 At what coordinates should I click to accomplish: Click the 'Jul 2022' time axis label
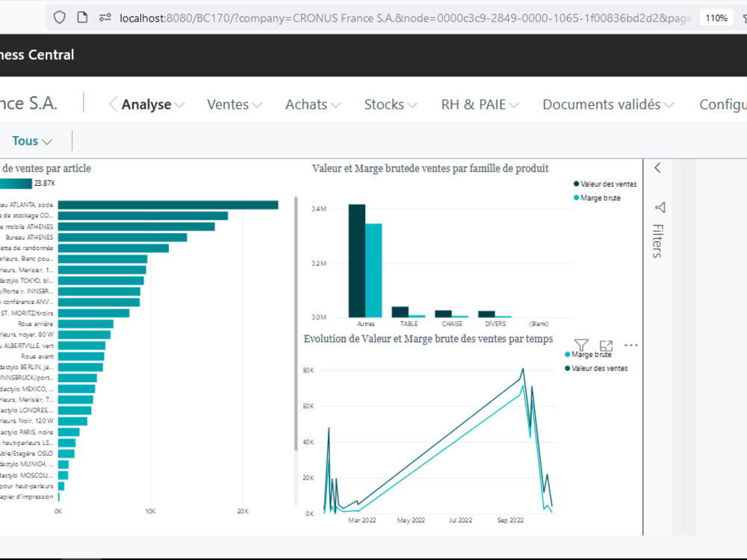461,520
